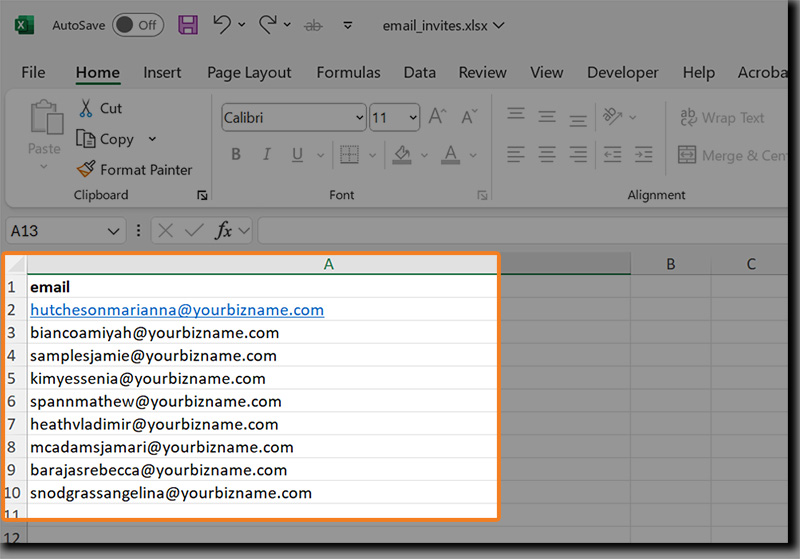Click the Save icon in title bar

(188, 24)
